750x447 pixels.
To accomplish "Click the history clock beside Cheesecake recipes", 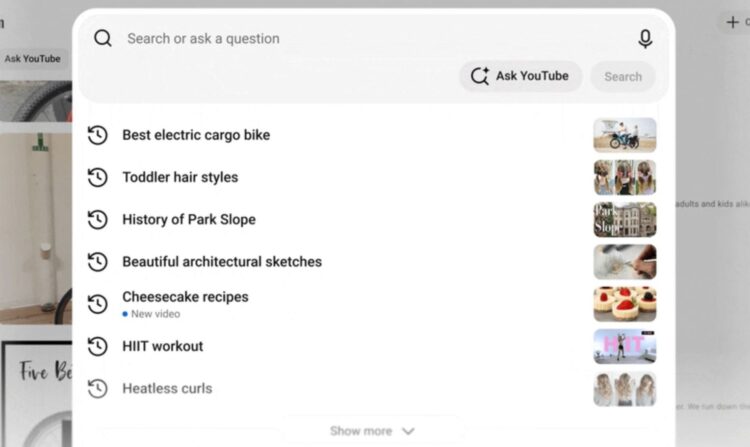I will tap(98, 304).
